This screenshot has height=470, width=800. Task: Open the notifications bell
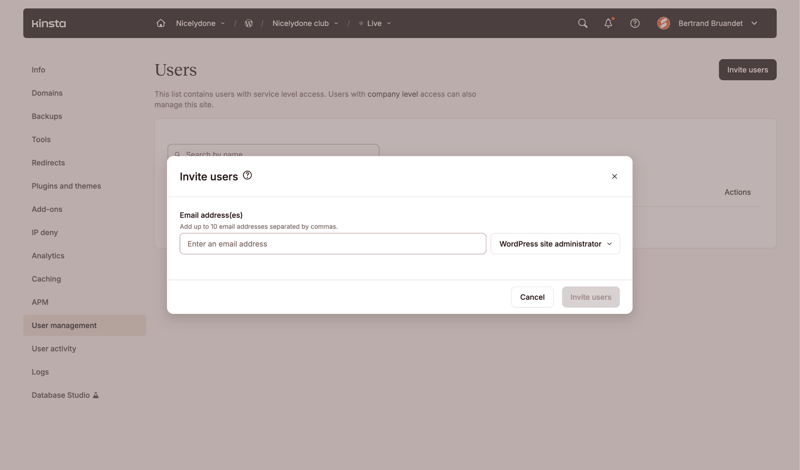click(x=608, y=23)
